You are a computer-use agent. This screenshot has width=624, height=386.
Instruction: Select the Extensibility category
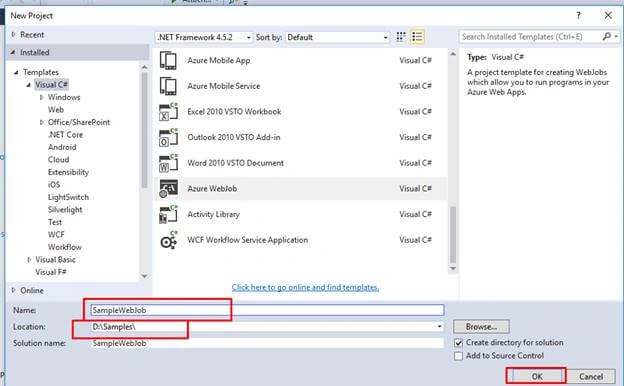68,172
